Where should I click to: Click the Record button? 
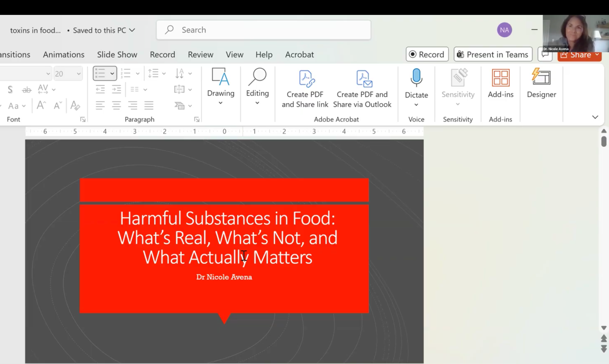[x=427, y=54]
